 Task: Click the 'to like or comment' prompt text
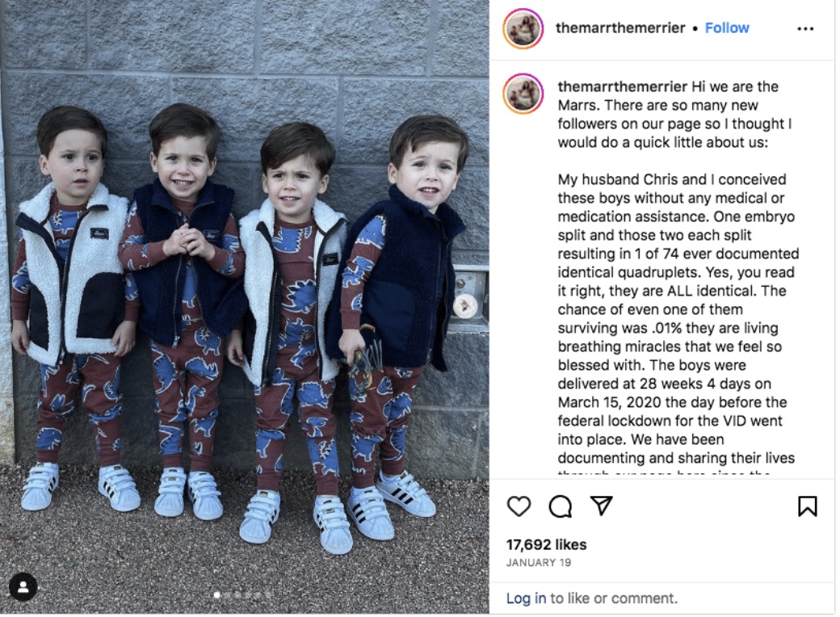[614, 598]
